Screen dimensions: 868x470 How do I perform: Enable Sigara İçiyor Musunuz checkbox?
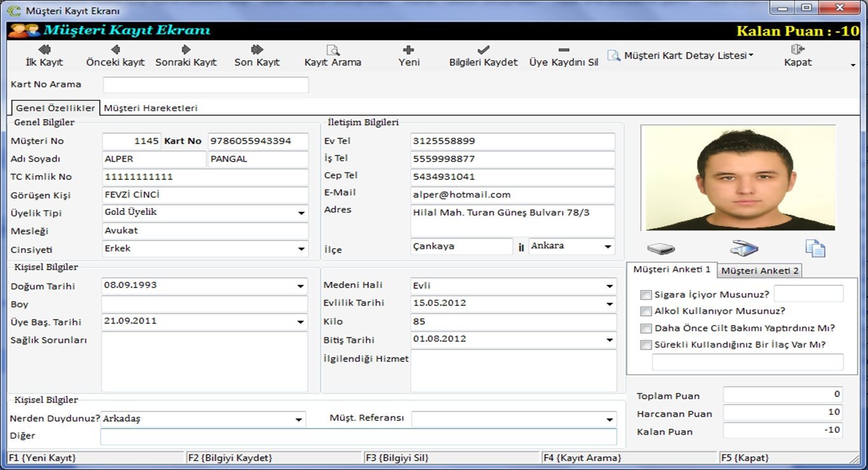pos(646,294)
